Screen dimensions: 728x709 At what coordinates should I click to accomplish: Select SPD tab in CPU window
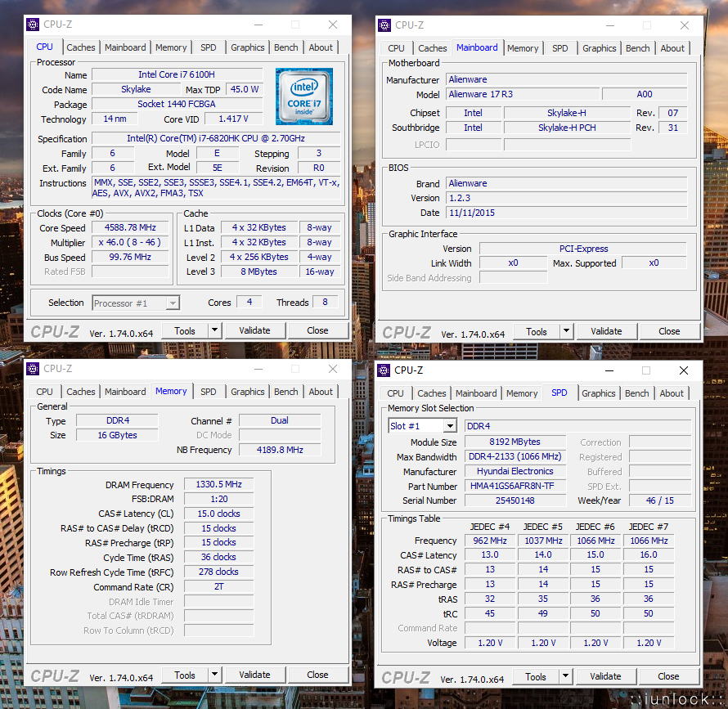(x=208, y=47)
